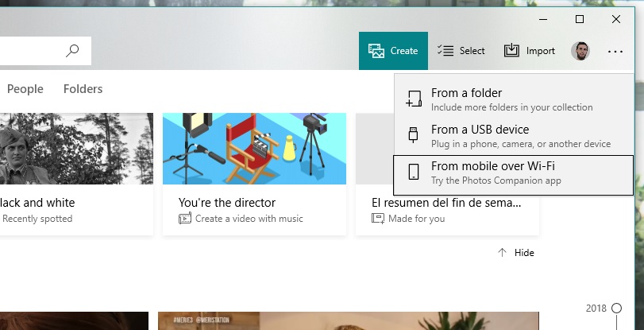Open the three-dot more options menu
644x330 pixels.
(x=615, y=51)
